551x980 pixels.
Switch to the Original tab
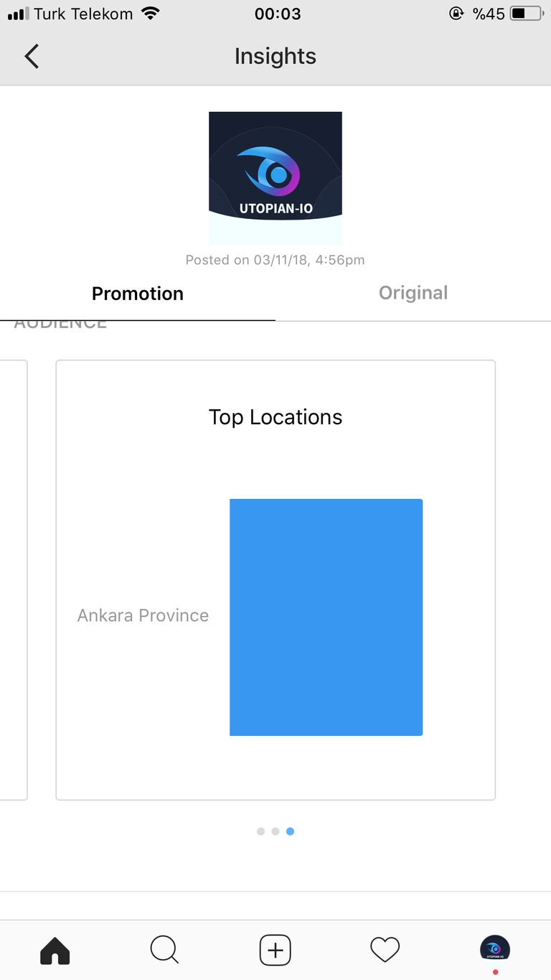click(x=413, y=293)
